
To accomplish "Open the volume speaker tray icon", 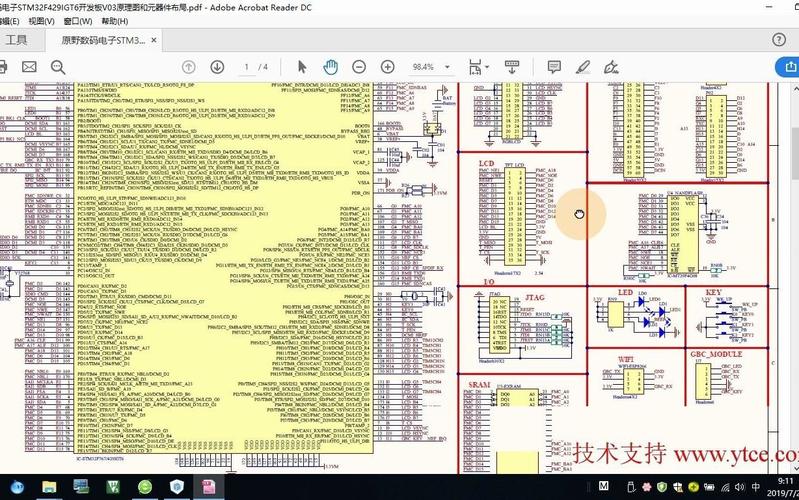I will 740,487.
